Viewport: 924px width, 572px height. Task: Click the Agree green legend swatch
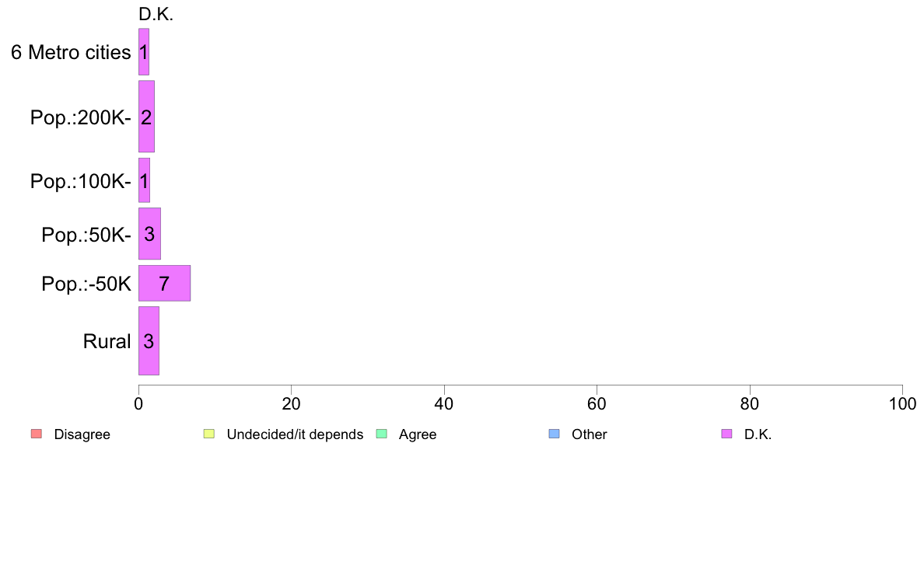coord(381,434)
